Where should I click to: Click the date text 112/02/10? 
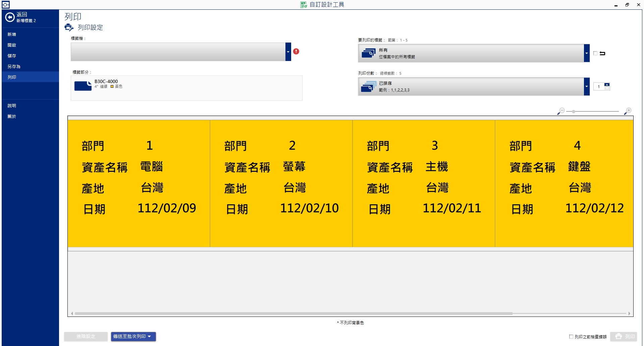point(309,208)
